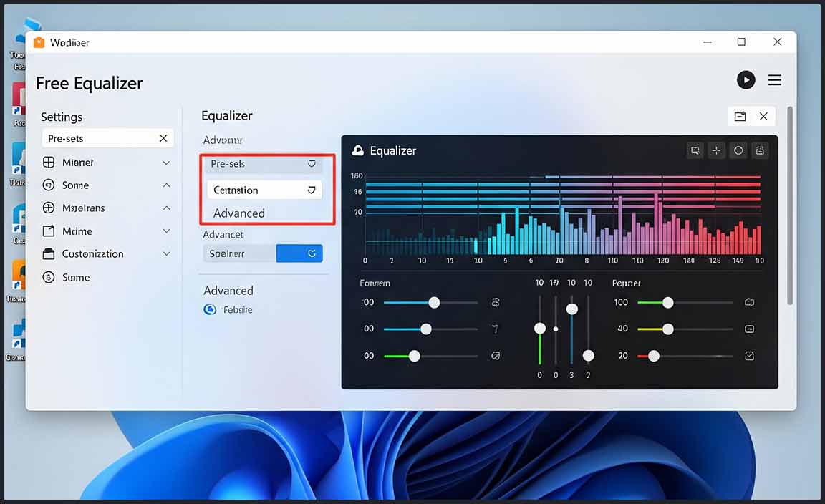825x504 pixels.
Task: Click the T icon beside second Eormem slider
Action: coord(495,329)
